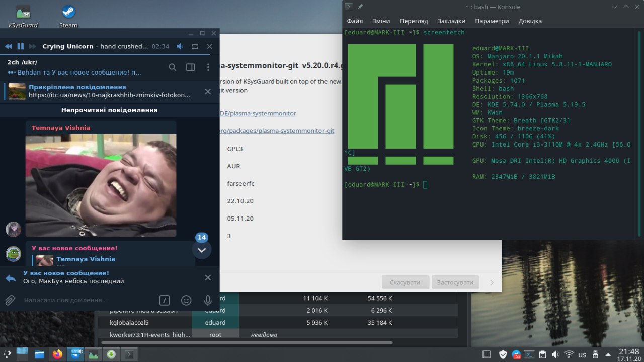Search in the 2ch /ukr/ chat
644x362 pixels.
click(x=172, y=67)
